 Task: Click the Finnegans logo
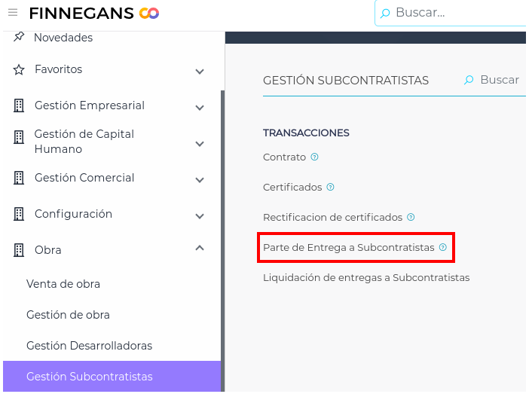(94, 13)
